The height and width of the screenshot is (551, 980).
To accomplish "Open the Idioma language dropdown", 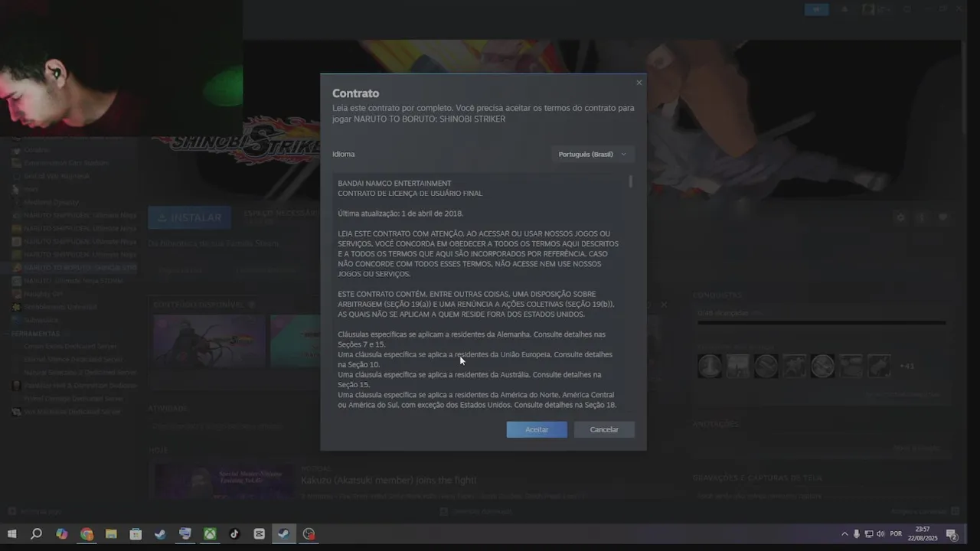I will [593, 154].
